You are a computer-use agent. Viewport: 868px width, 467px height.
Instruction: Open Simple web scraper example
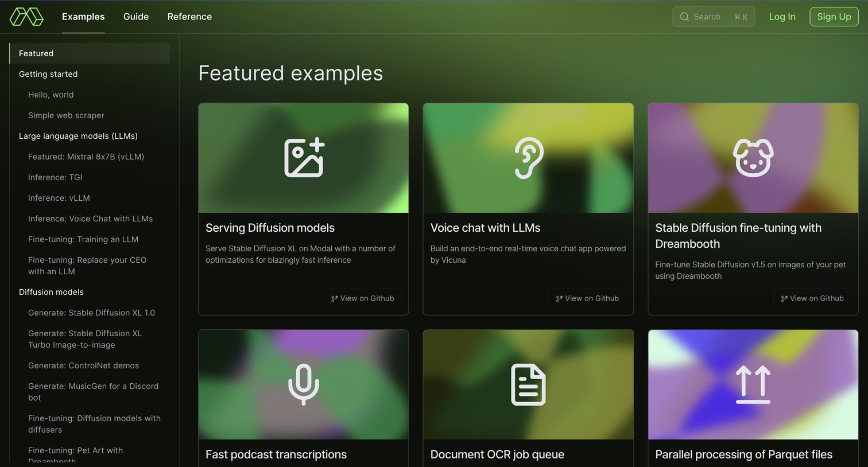[x=66, y=115]
